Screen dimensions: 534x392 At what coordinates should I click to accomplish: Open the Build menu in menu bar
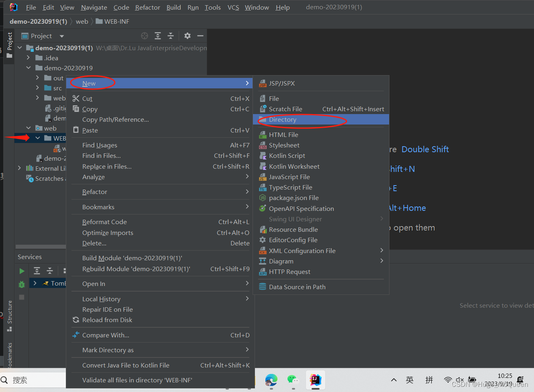tap(174, 7)
